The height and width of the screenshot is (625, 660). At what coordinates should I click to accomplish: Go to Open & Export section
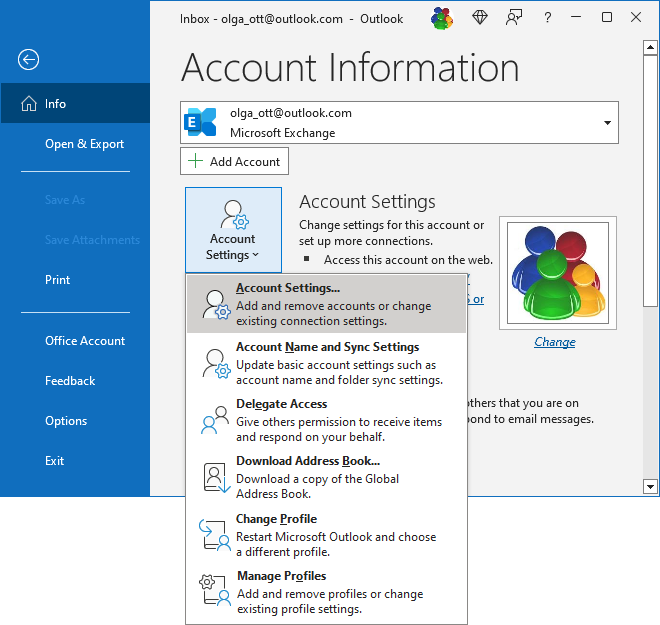(84, 144)
